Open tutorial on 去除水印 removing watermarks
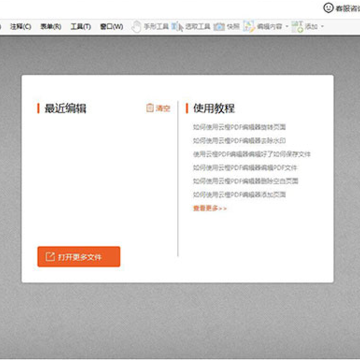 point(239,141)
